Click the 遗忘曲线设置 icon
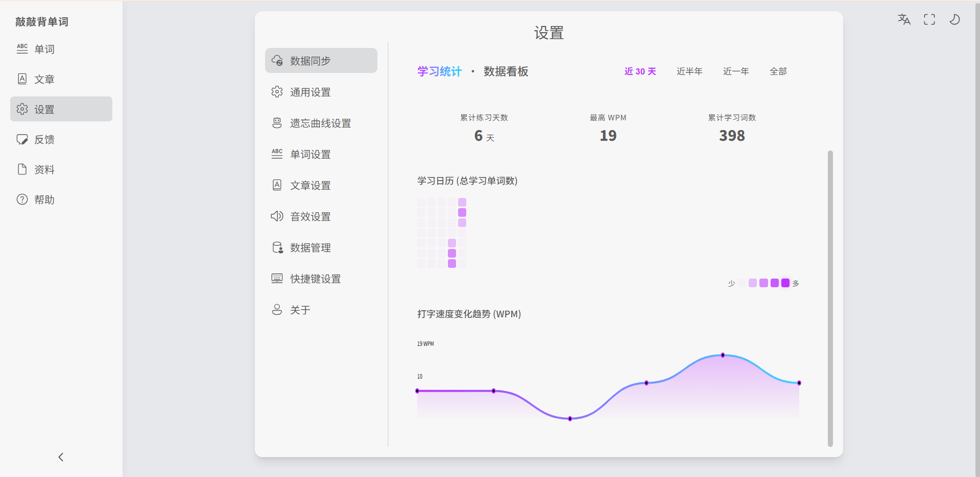The height and width of the screenshot is (477, 980). click(277, 123)
